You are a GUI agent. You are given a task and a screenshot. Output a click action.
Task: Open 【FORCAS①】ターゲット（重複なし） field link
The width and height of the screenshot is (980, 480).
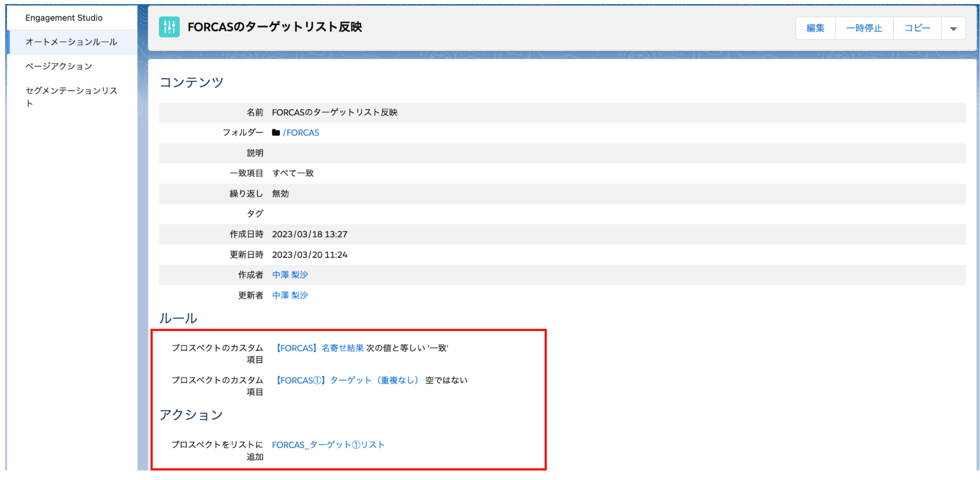click(x=347, y=380)
